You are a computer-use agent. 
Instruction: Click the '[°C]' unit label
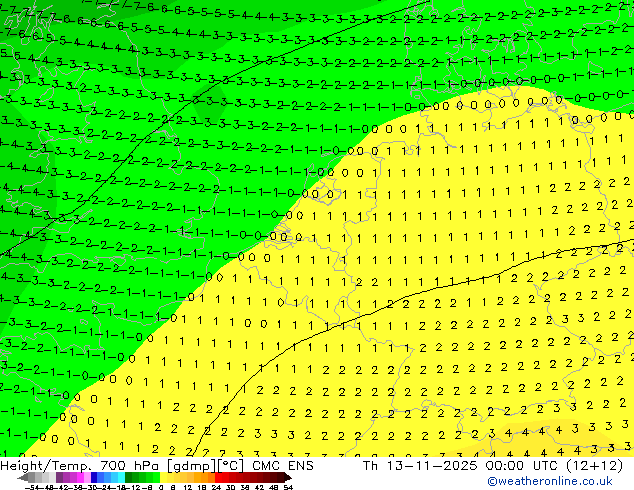(x=231, y=466)
